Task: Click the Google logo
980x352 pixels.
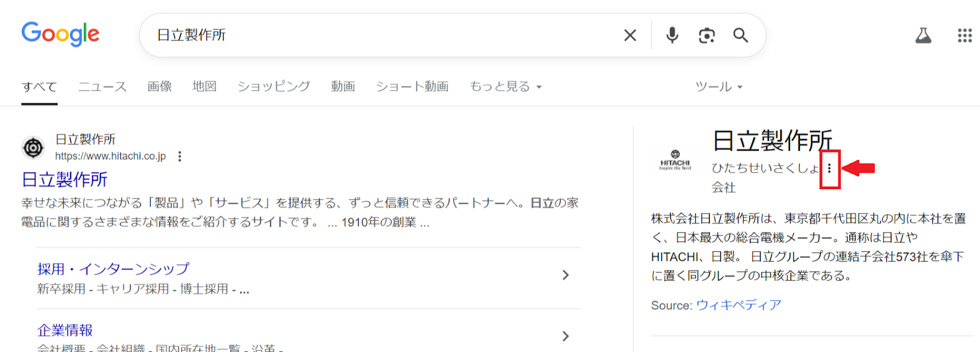Action: coord(60,34)
